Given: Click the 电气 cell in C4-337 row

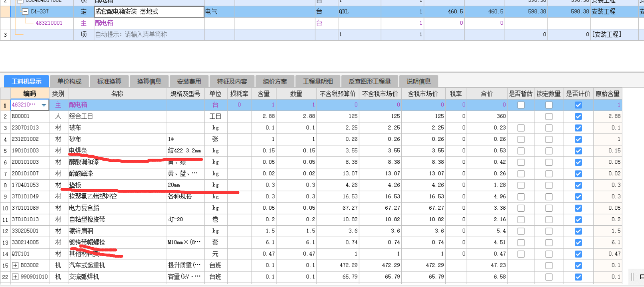Looking at the screenshot, I should [x=220, y=12].
